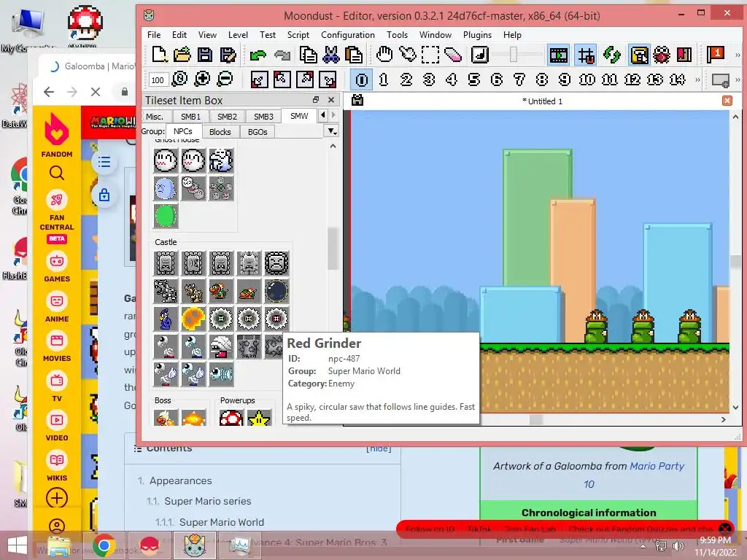This screenshot has width=747, height=560.
Task: Switch to the SMB3 tileset tab
Action: coord(263,117)
